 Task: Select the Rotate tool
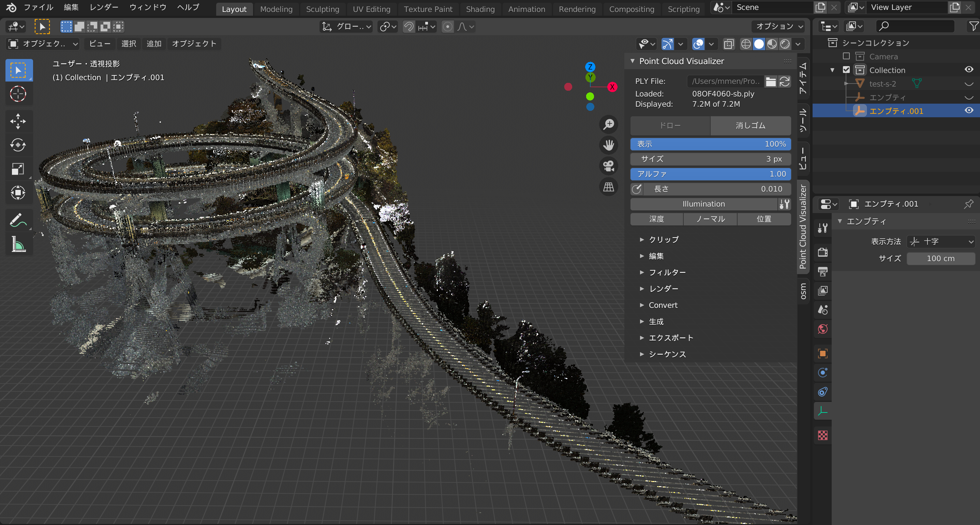(18, 145)
